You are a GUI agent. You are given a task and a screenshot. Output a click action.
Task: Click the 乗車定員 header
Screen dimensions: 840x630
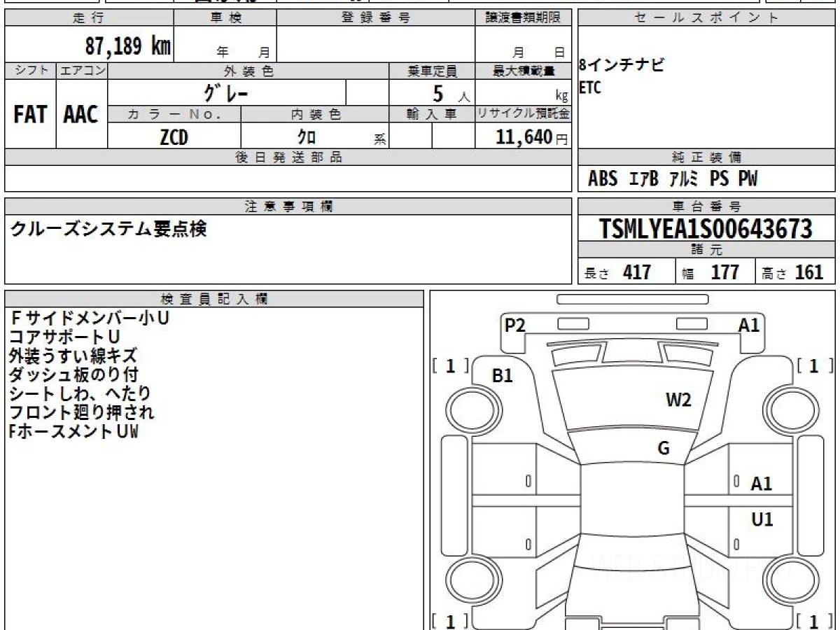[x=433, y=71]
